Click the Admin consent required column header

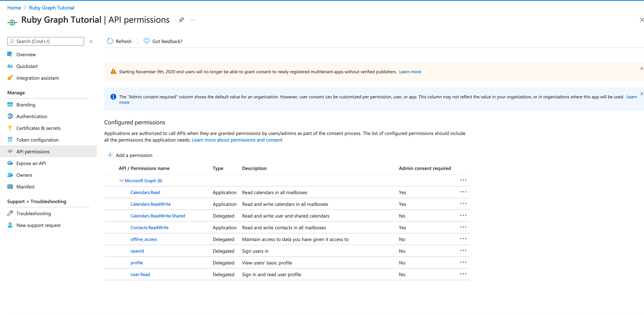coord(425,168)
